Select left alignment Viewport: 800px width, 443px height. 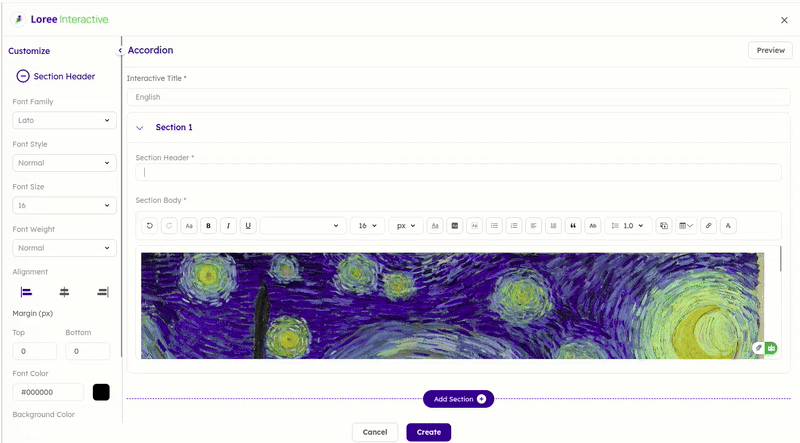point(26,292)
